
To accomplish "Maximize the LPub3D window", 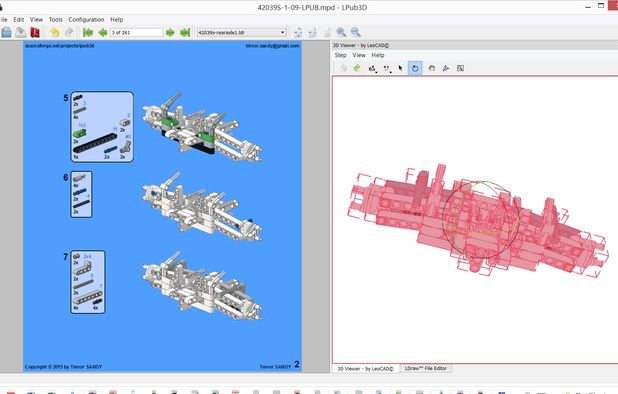I will (601, 6).
